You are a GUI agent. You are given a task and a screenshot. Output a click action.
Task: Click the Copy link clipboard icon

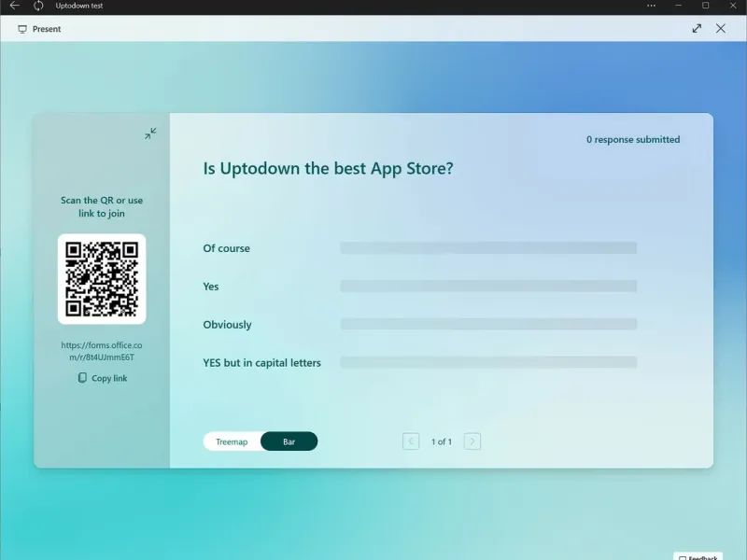[x=82, y=378]
